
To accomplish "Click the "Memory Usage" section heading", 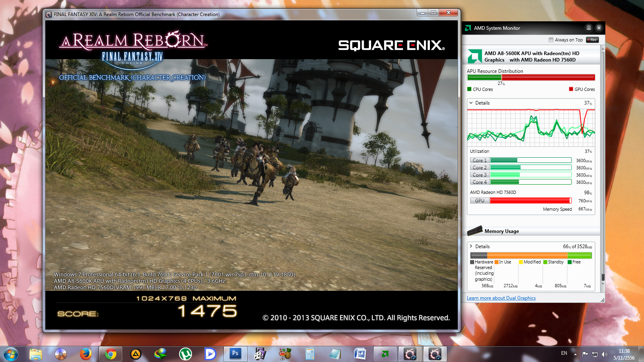I will tap(502, 231).
